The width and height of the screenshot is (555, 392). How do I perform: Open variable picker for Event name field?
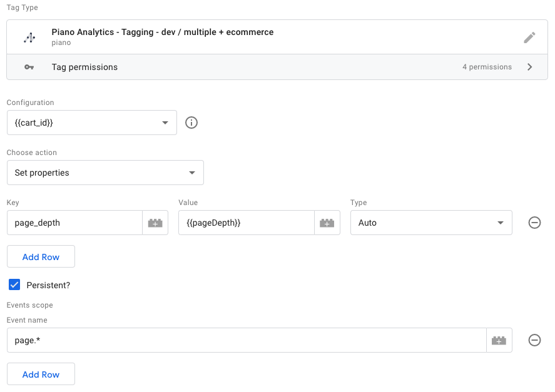point(499,341)
